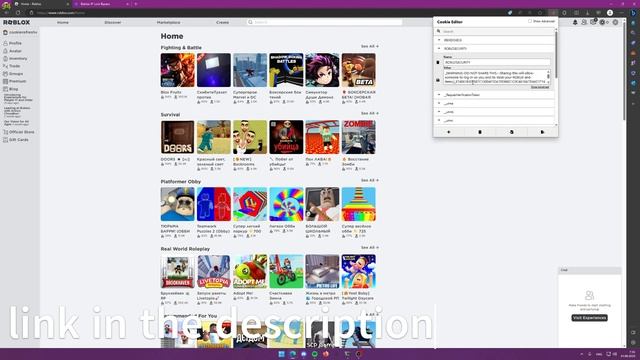Viewport: 640px width, 360px height.
Task: See All in Survival section
Action: tap(369, 113)
